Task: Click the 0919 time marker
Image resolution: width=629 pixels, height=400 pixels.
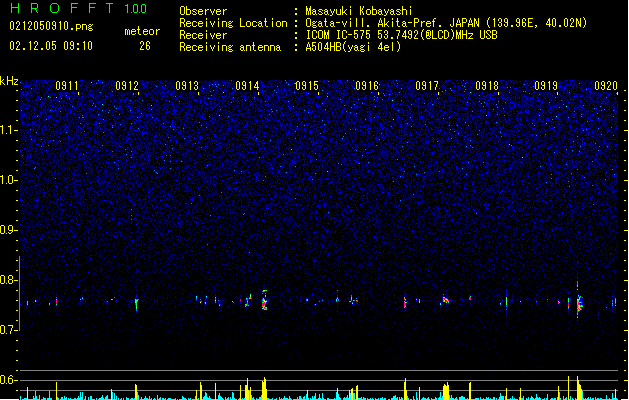Action: [546, 86]
